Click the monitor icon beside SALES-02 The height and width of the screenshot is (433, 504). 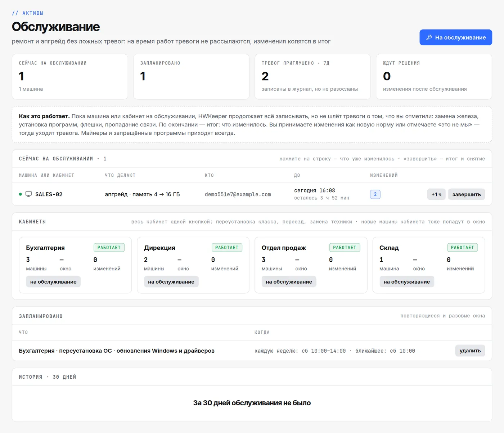pos(28,194)
